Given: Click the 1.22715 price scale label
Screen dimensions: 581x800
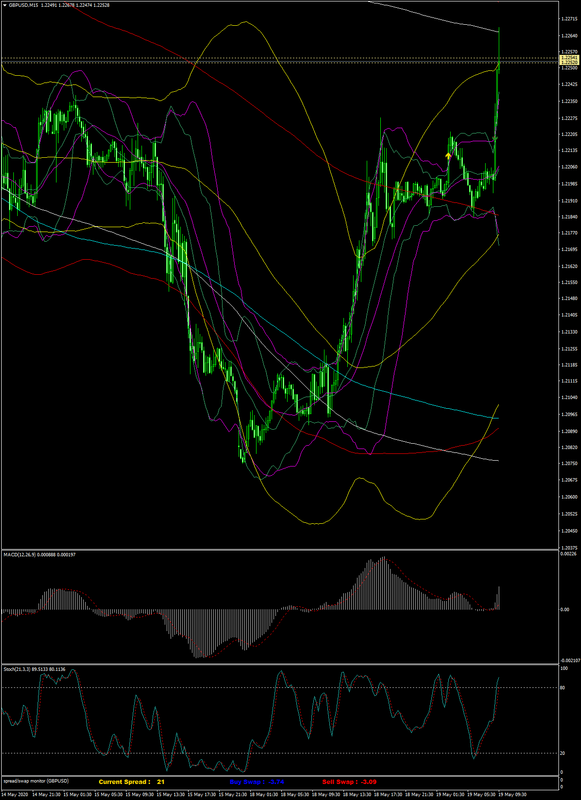Looking at the screenshot, I should [x=568, y=19].
